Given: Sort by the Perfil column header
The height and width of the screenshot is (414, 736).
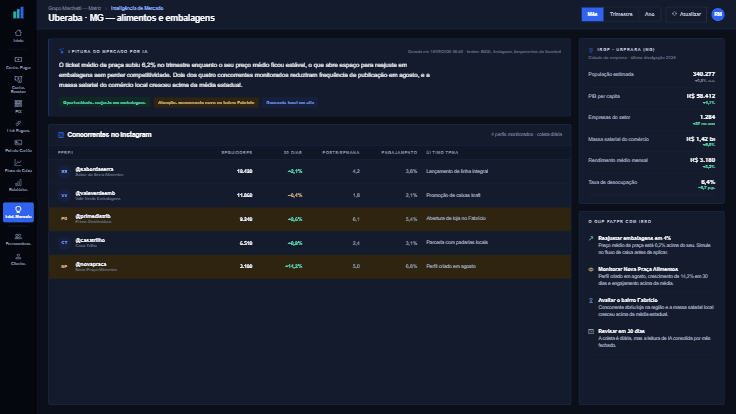Looking at the screenshot, I should coord(66,153).
